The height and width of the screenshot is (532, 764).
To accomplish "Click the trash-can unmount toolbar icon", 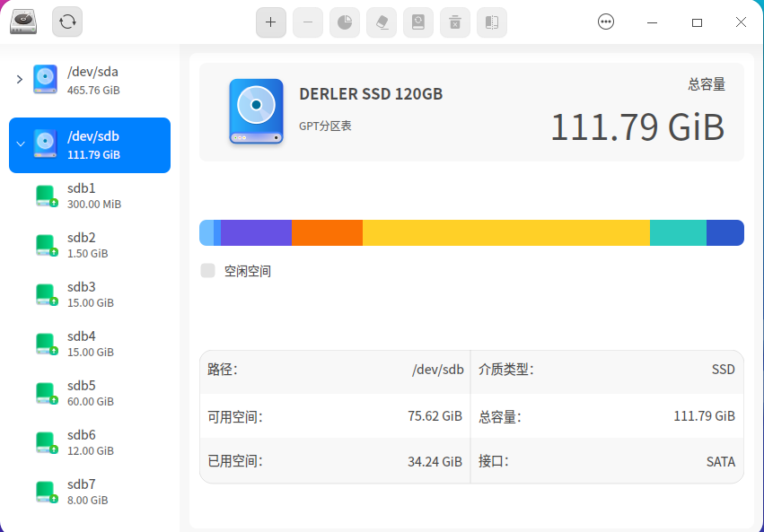I will coord(455,22).
